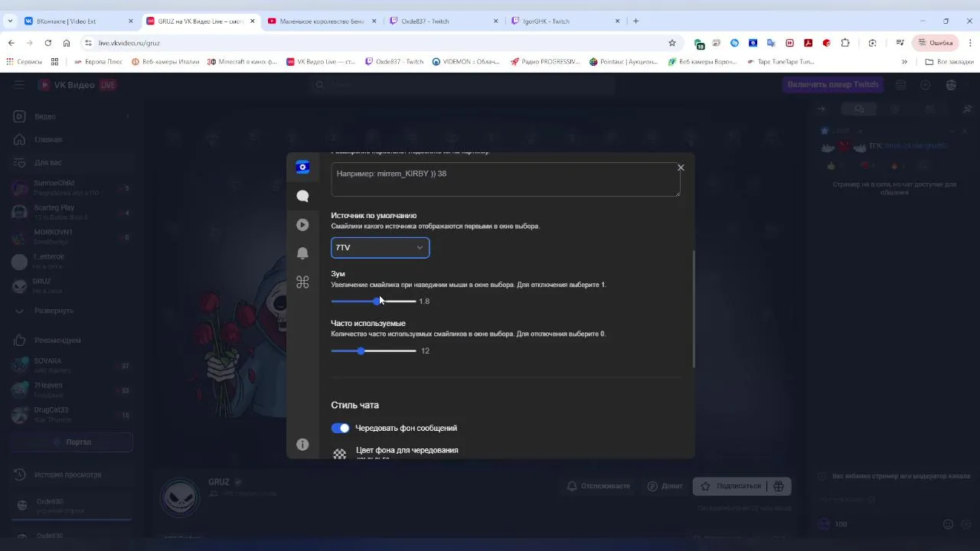
Task: Switch to the IgorGHK Twitch tab
Action: click(x=565, y=21)
